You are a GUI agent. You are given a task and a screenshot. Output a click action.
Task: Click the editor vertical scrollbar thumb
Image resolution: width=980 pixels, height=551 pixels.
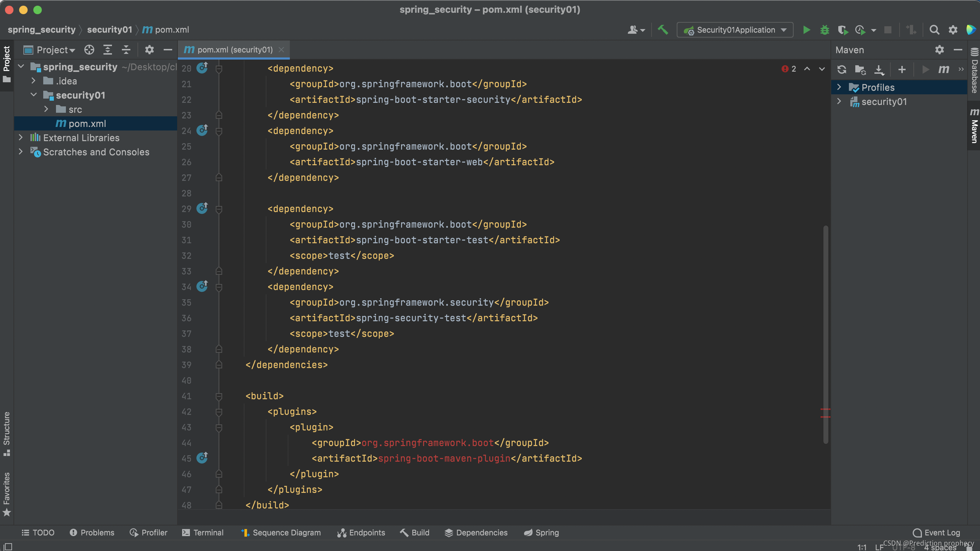tap(826, 334)
